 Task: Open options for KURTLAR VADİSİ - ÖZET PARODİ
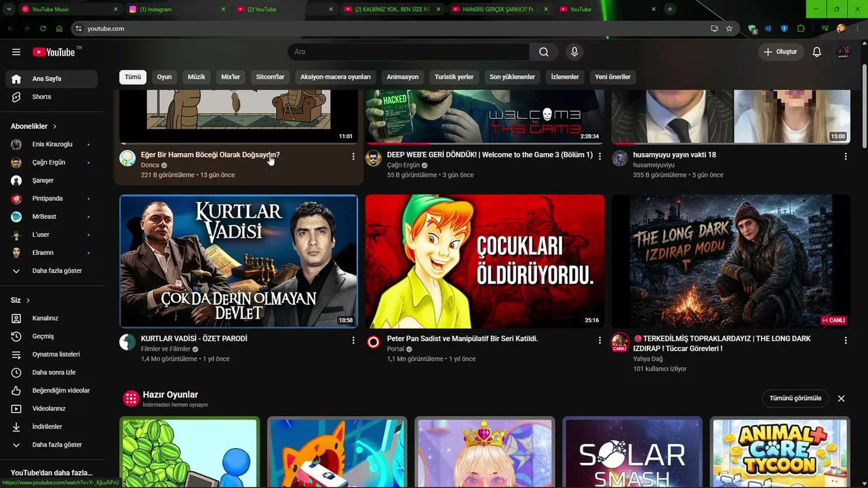(x=353, y=340)
